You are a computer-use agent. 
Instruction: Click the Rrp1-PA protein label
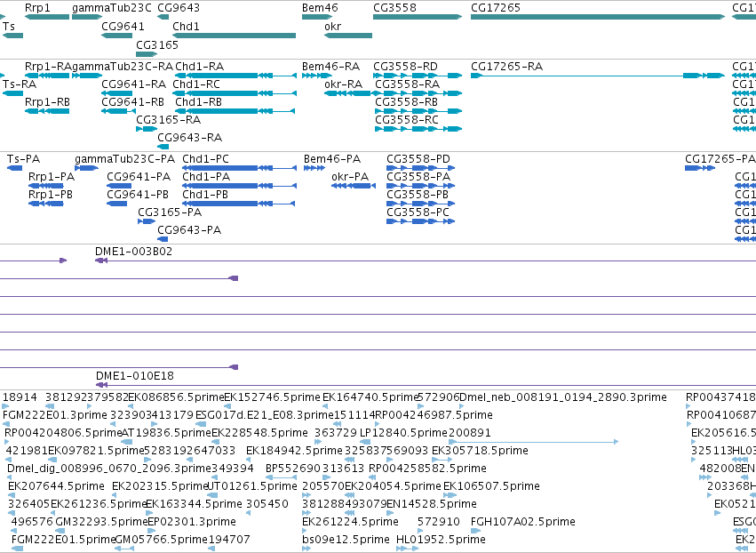(52, 177)
